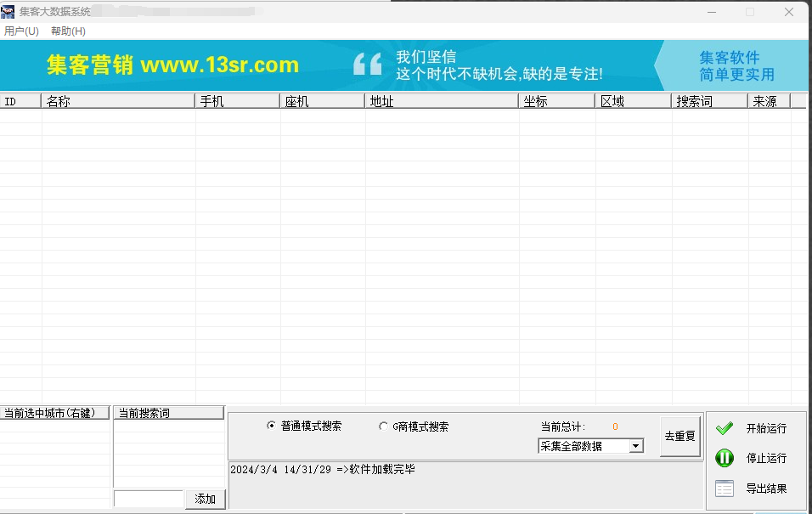Click the 地址 column header
The height and width of the screenshot is (514, 812).
(x=442, y=101)
